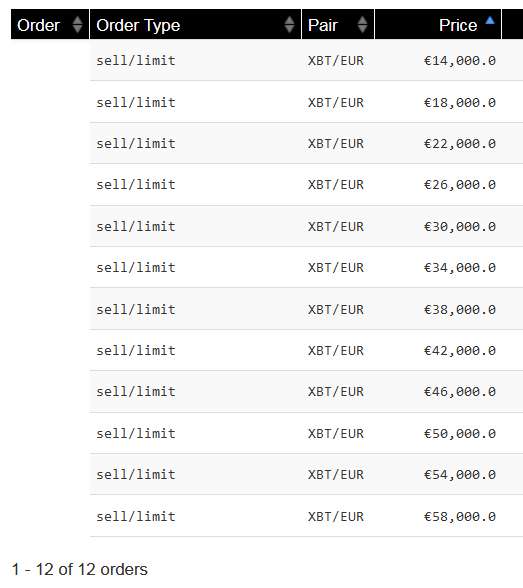Sort by Order column arrows icon
Viewport: 523px width, 588px height.
tap(77, 25)
